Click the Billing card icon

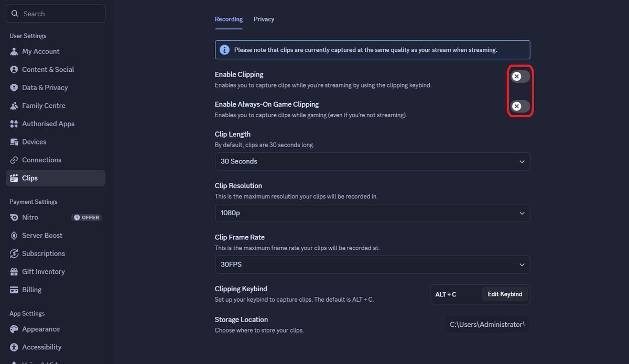[14, 290]
